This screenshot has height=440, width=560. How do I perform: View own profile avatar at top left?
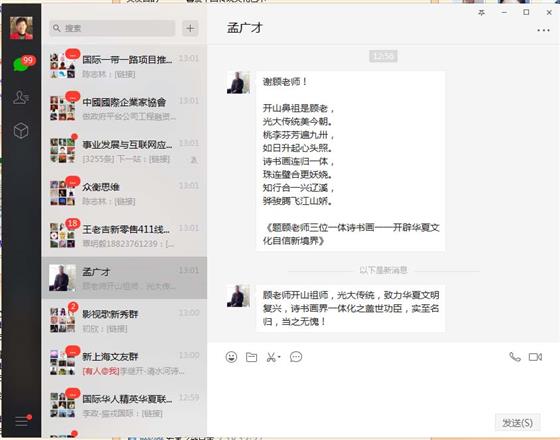point(21,28)
